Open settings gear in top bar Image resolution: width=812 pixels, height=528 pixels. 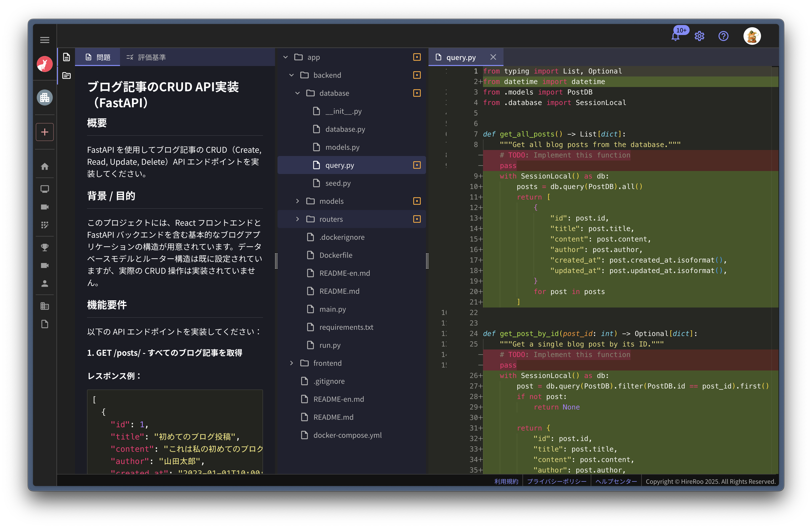tap(699, 36)
